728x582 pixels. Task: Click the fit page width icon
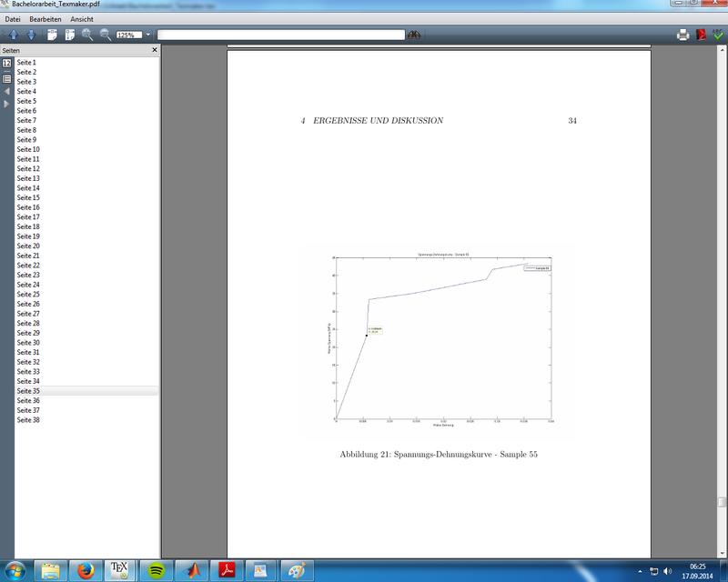[x=52, y=35]
